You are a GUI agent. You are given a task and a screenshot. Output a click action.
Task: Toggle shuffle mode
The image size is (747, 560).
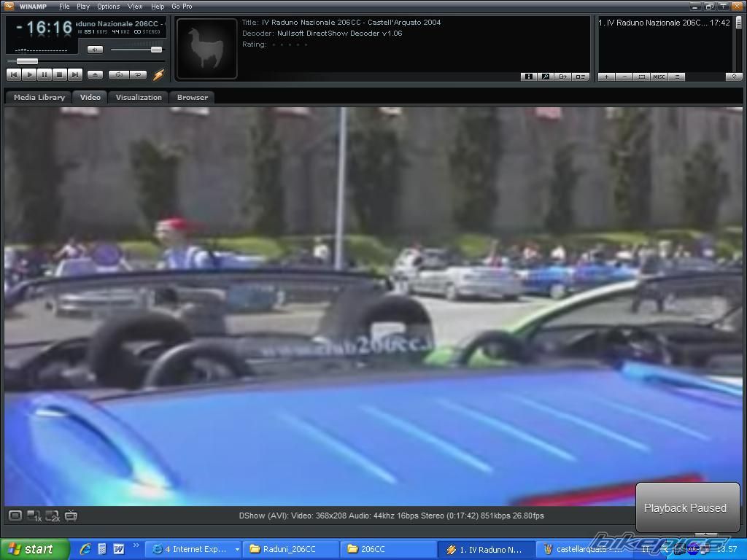coord(117,74)
